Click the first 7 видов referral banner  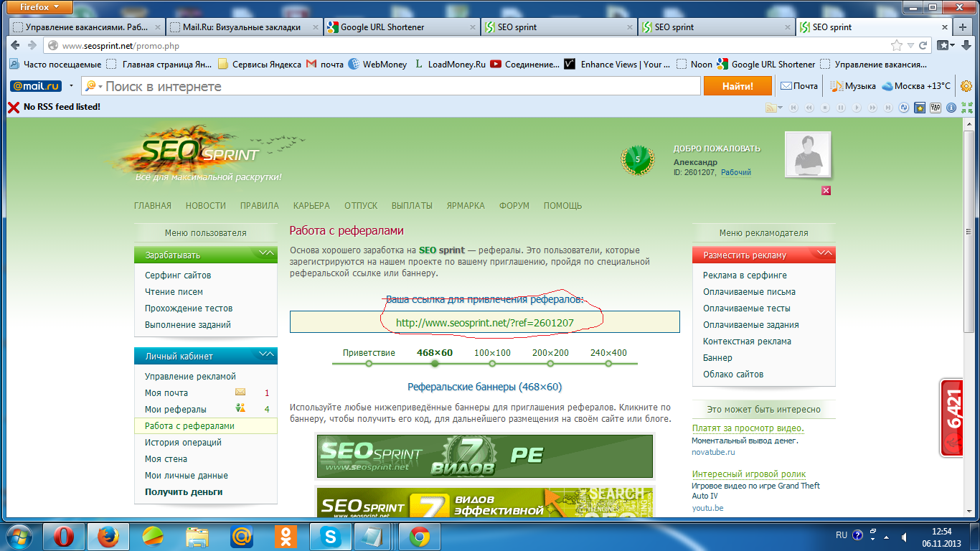click(x=485, y=456)
